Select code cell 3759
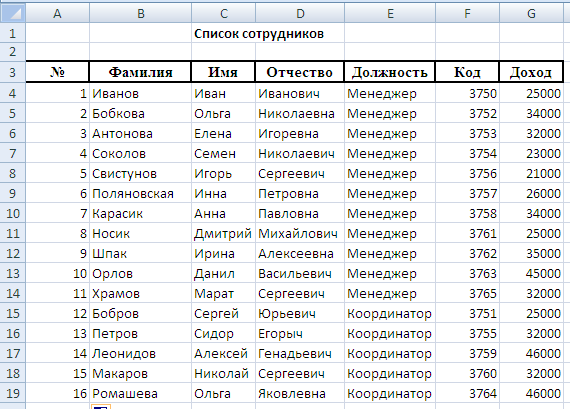The width and height of the screenshot is (570, 409). click(467, 353)
